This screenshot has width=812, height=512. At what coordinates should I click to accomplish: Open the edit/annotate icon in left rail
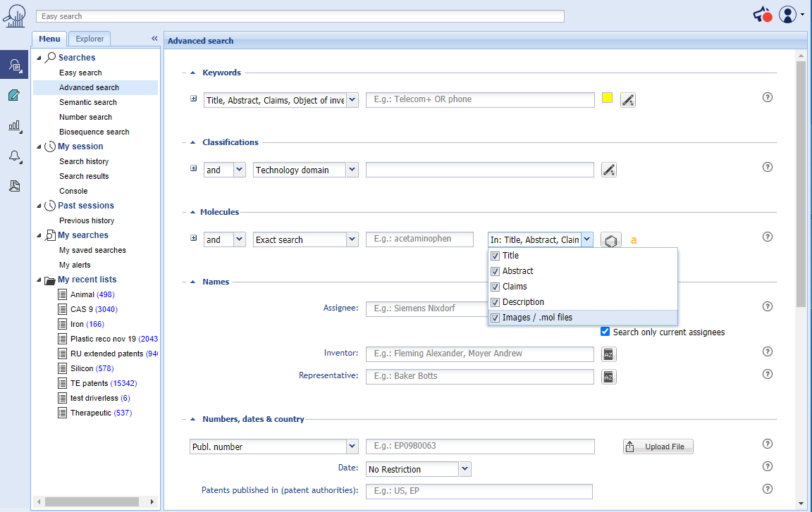pos(15,95)
